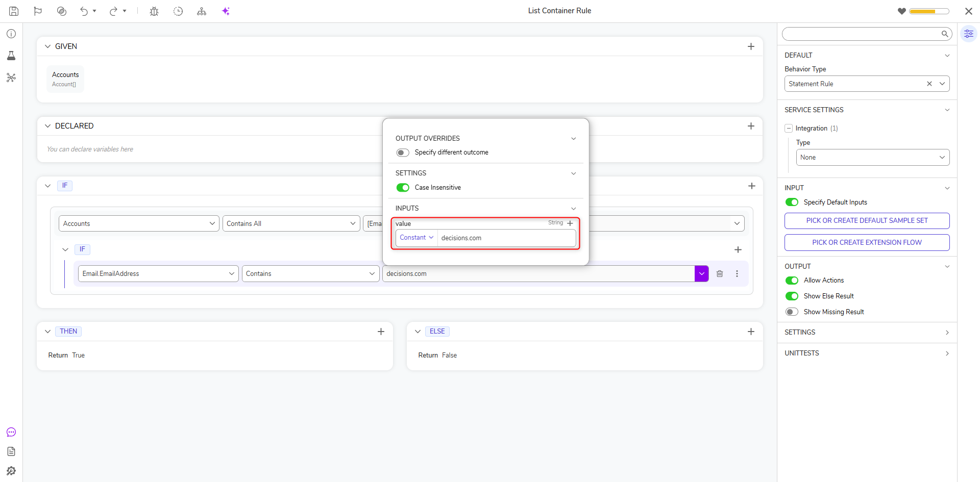This screenshot has width=980, height=482.
Task: Add a condition to the nested IF
Action: pyautogui.click(x=738, y=249)
